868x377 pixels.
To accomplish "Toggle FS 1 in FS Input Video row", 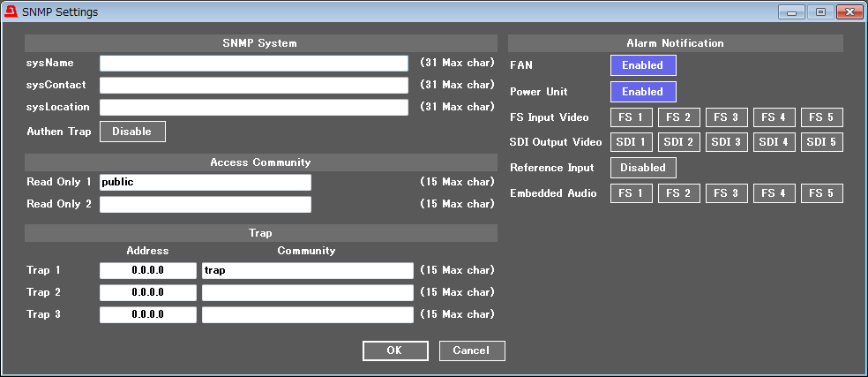I will point(632,117).
